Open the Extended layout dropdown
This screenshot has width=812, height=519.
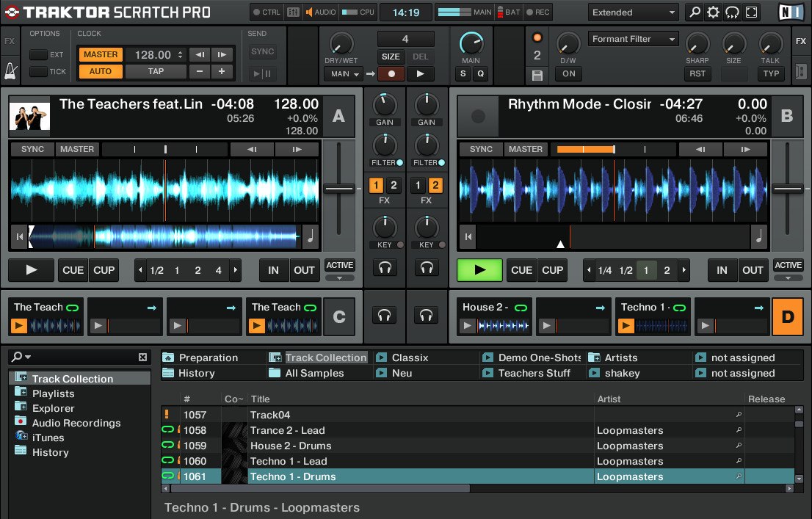coord(634,12)
